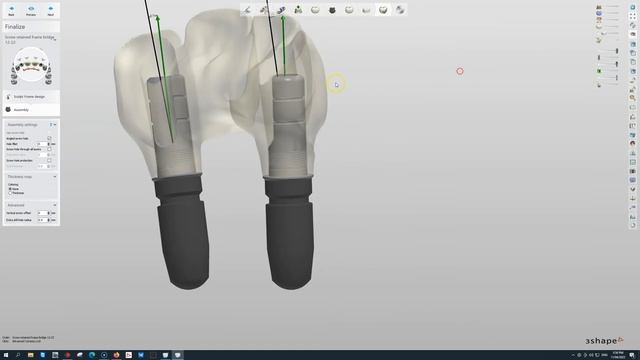Click the highlighted fourth right sidebar icon

click(x=633, y=34)
